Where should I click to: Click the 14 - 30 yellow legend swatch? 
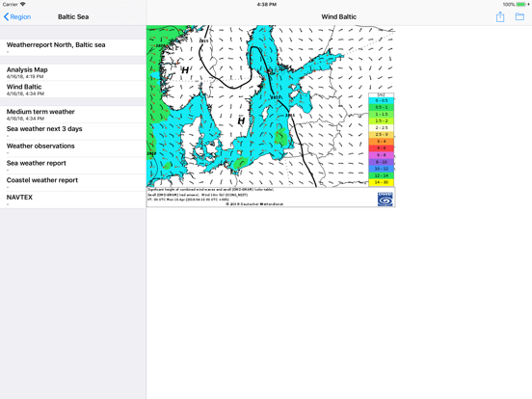click(x=381, y=182)
